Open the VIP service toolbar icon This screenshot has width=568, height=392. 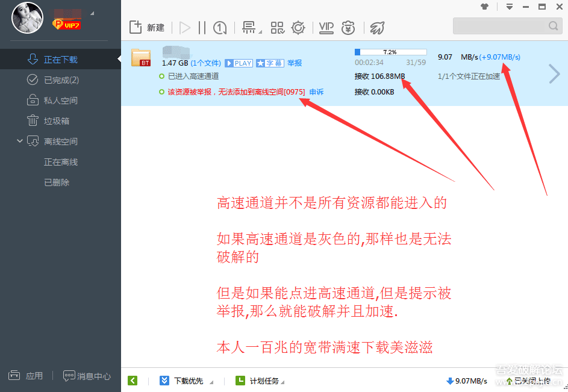(326, 27)
